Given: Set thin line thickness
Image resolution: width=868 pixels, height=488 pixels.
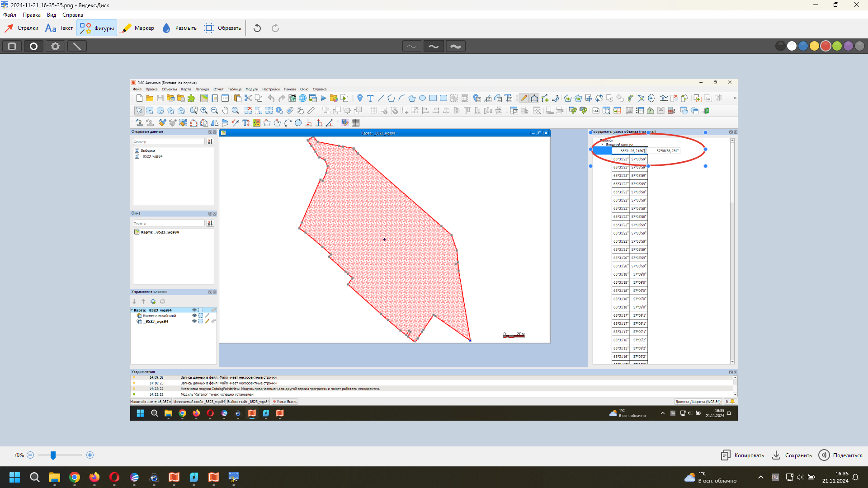Looking at the screenshot, I should 411,46.
